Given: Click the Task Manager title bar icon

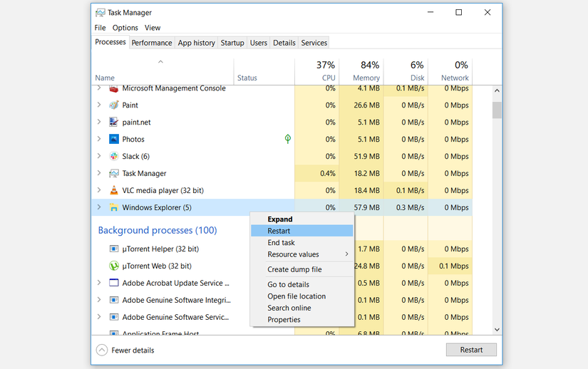Looking at the screenshot, I should (100, 13).
